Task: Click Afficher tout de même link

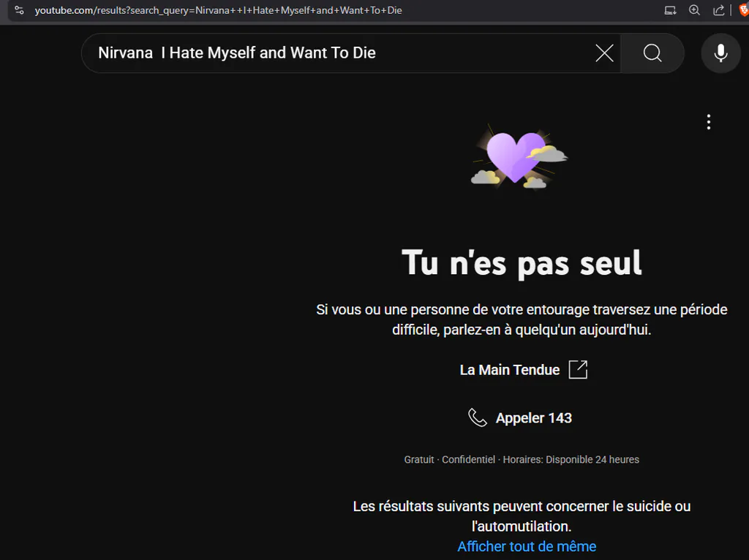Action: tap(527, 546)
